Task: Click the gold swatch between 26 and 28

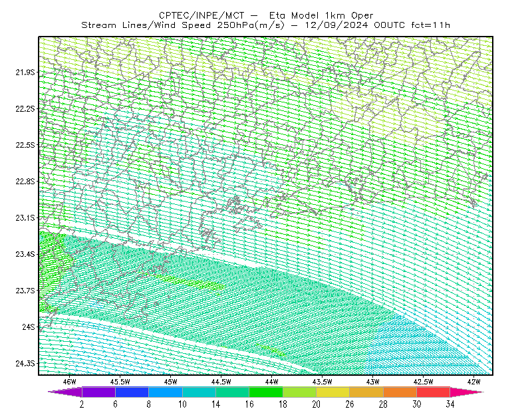Action: click(366, 392)
